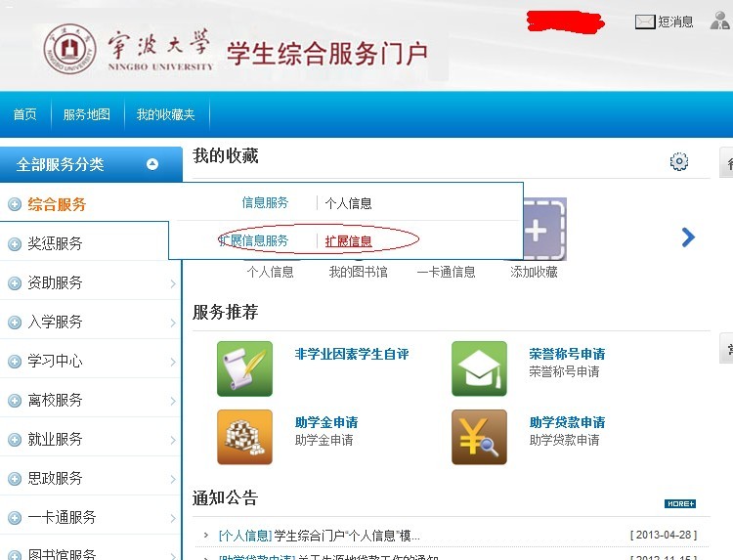Click the settings gear icon in My Favorites

[679, 162]
